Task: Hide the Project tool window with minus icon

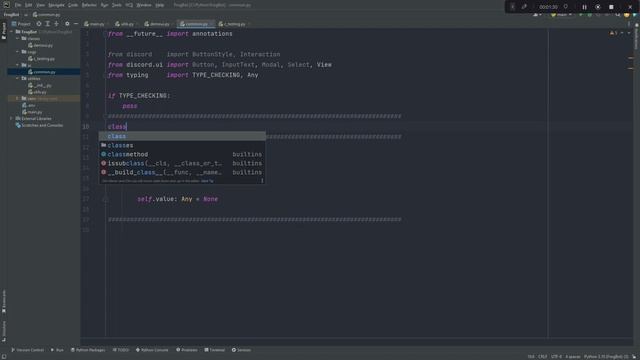Action: point(76,24)
